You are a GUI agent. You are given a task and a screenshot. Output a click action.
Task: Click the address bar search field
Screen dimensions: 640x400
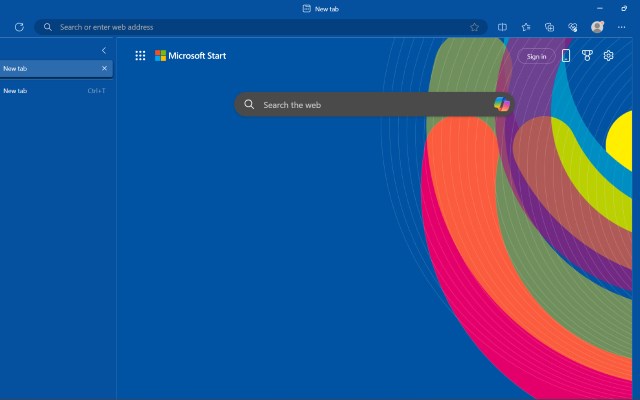(x=261, y=27)
